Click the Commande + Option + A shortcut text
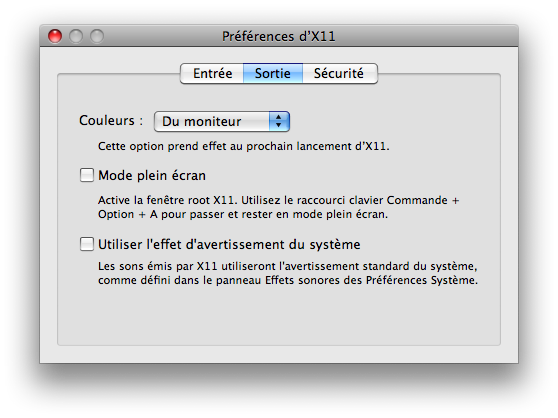Viewport: 558px width, 418px height. [279, 207]
